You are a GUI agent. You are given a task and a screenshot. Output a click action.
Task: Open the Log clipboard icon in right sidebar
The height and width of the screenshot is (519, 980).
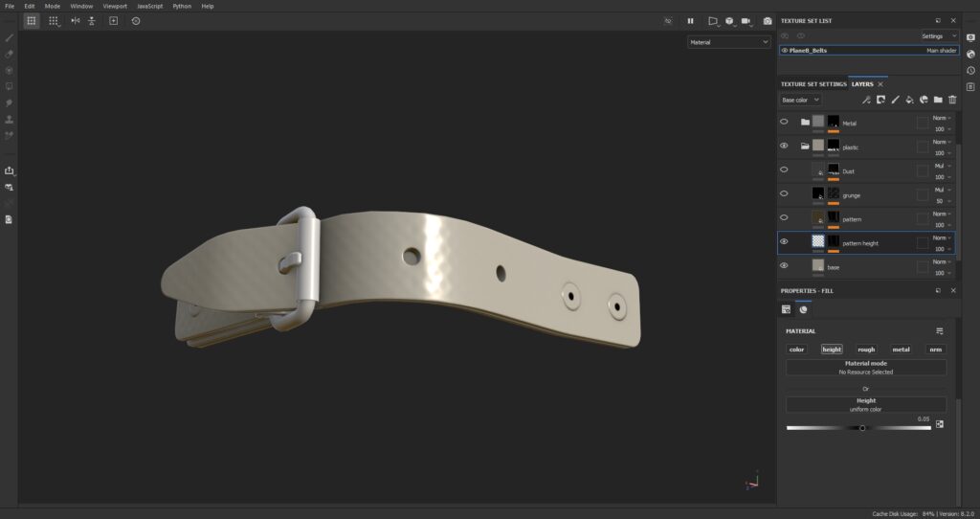point(970,86)
